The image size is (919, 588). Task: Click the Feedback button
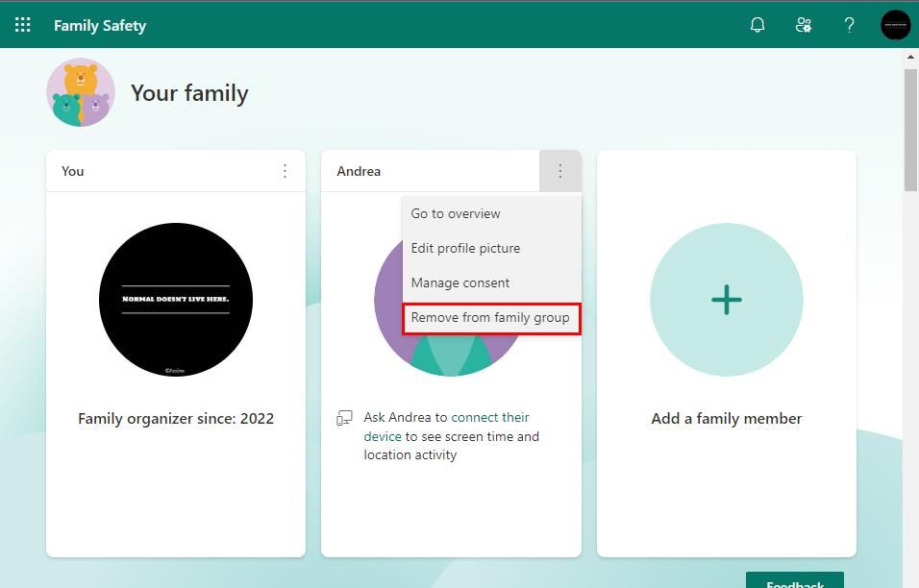795,580
